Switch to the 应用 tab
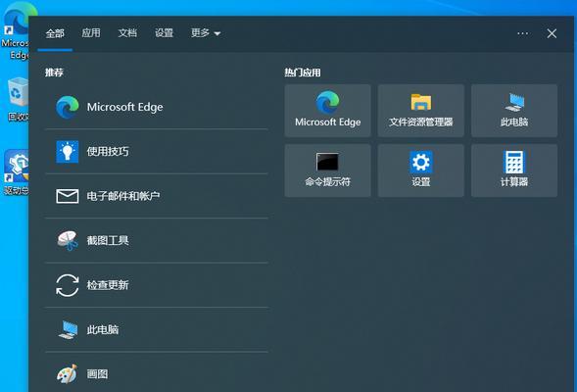The image size is (577, 392). pos(91,33)
